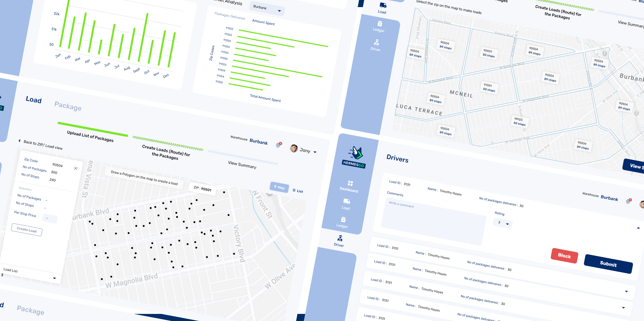Switch to List view toggle
This screenshot has width=644, height=321.
pos(298,191)
